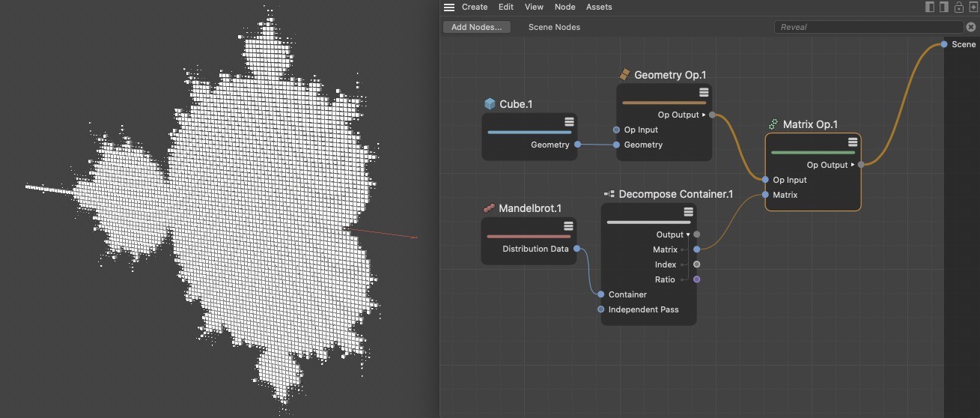Click the Decompose Container.1 node icon

point(609,194)
